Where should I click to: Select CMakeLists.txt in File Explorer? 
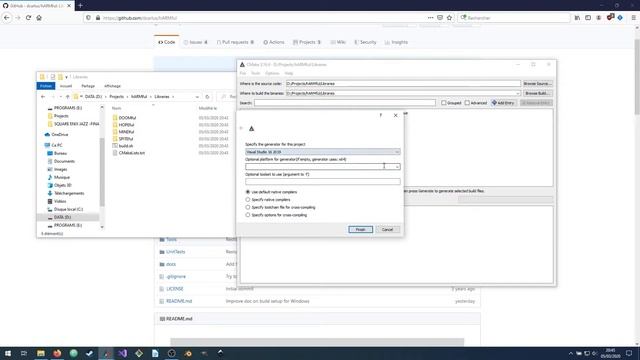click(x=131, y=153)
